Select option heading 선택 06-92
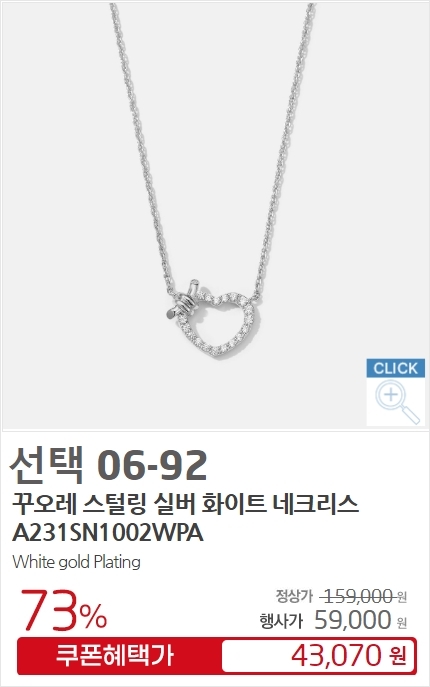 [108, 465]
